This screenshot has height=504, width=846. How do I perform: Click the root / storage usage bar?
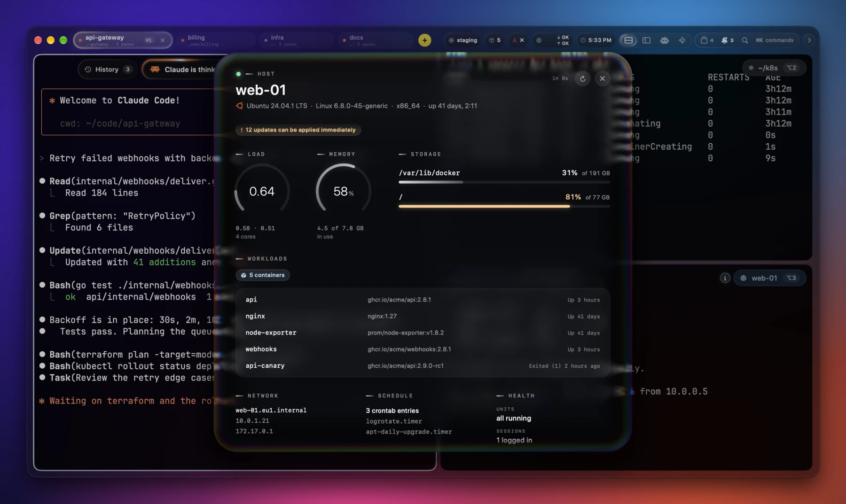pyautogui.click(x=504, y=206)
